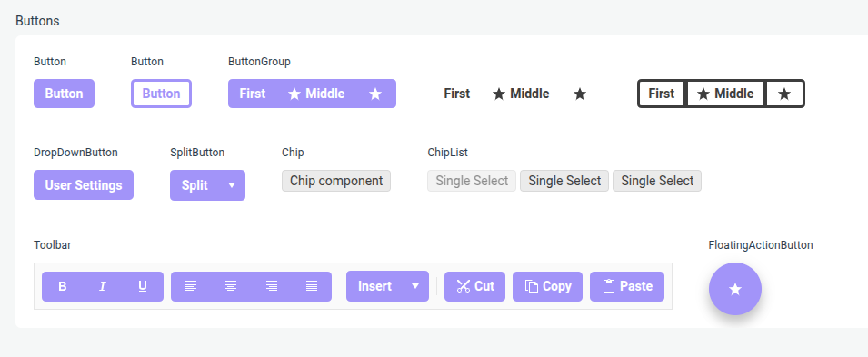Toggle Bold formatting in the toolbar
Image resolution: width=868 pixels, height=357 pixels.
tap(63, 286)
